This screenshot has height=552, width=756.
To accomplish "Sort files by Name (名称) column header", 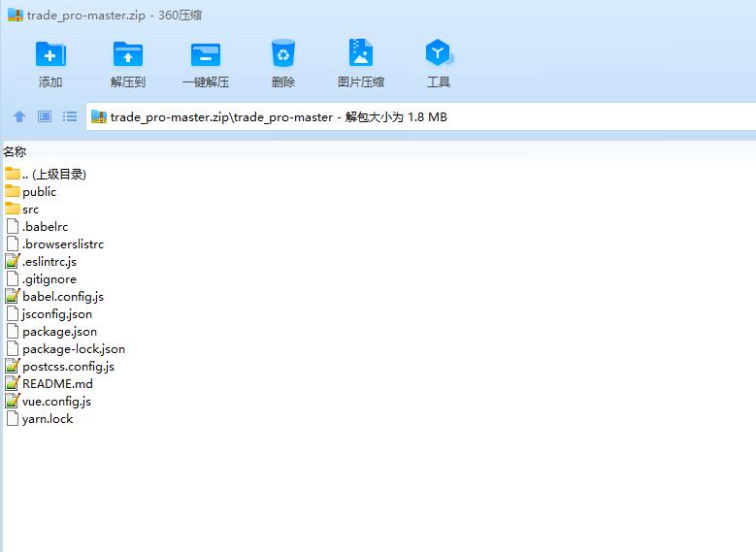I will point(16,151).
